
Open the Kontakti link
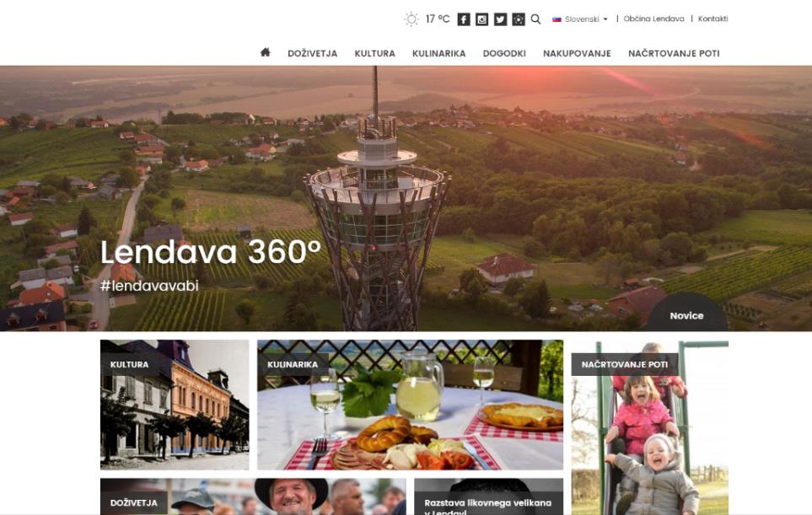pos(713,19)
